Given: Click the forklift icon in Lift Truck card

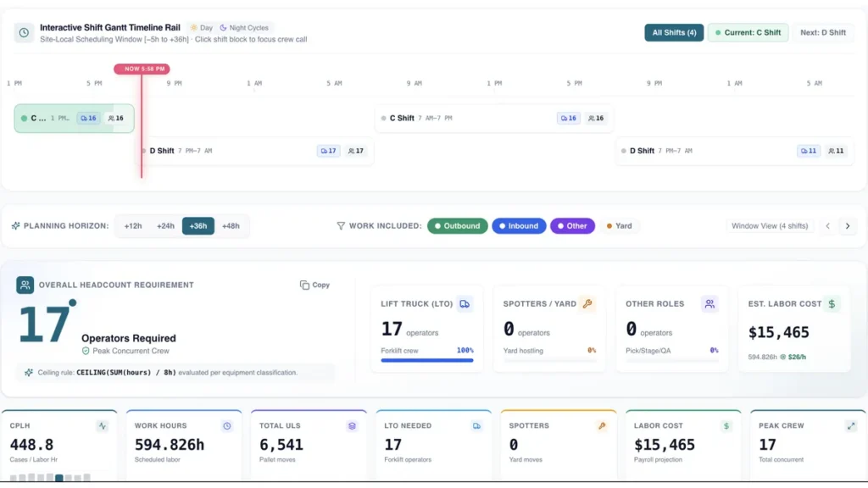Looking at the screenshot, I should (x=465, y=304).
